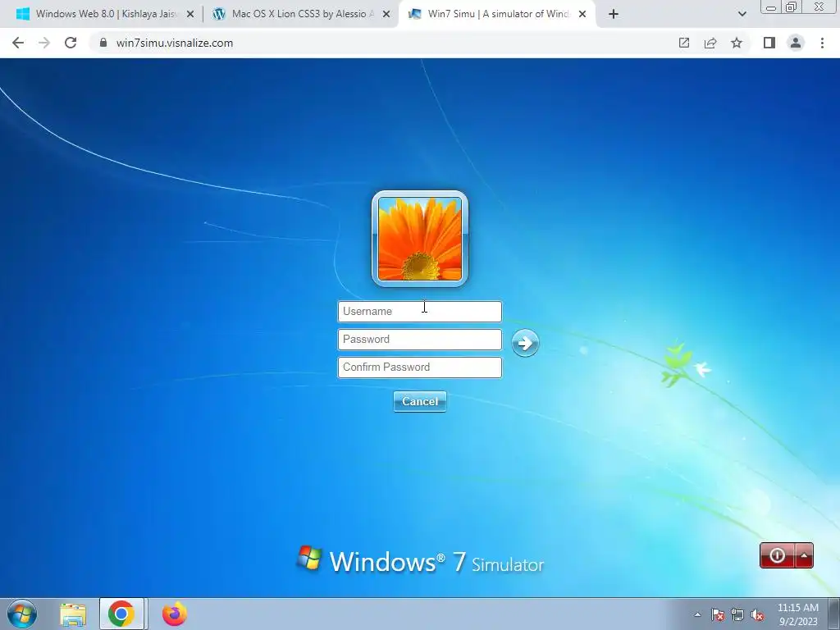Focus the Confirm Password field
The height and width of the screenshot is (630, 840).
click(x=419, y=367)
